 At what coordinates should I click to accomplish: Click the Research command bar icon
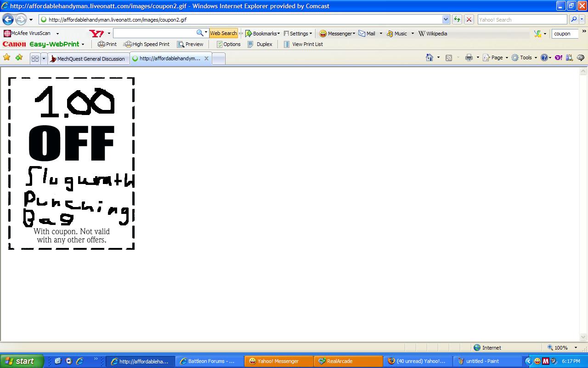pos(570,57)
